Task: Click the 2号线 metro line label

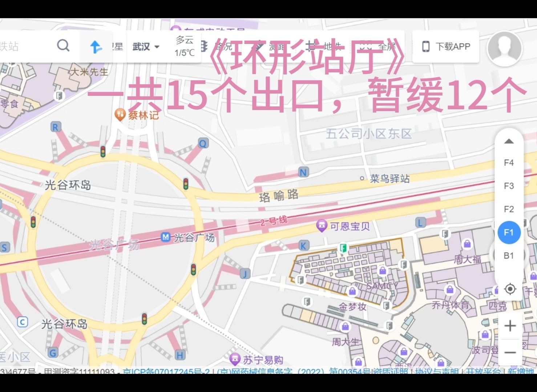Action: [x=274, y=221]
